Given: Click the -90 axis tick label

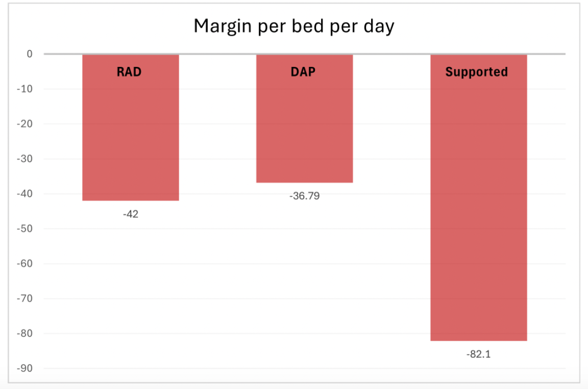Looking at the screenshot, I should (24, 369).
